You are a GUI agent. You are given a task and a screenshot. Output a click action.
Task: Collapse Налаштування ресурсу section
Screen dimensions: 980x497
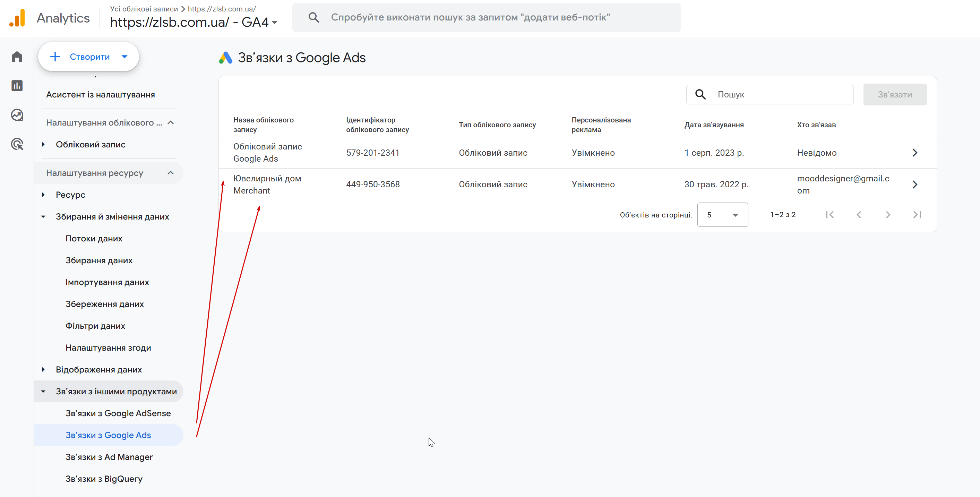170,173
